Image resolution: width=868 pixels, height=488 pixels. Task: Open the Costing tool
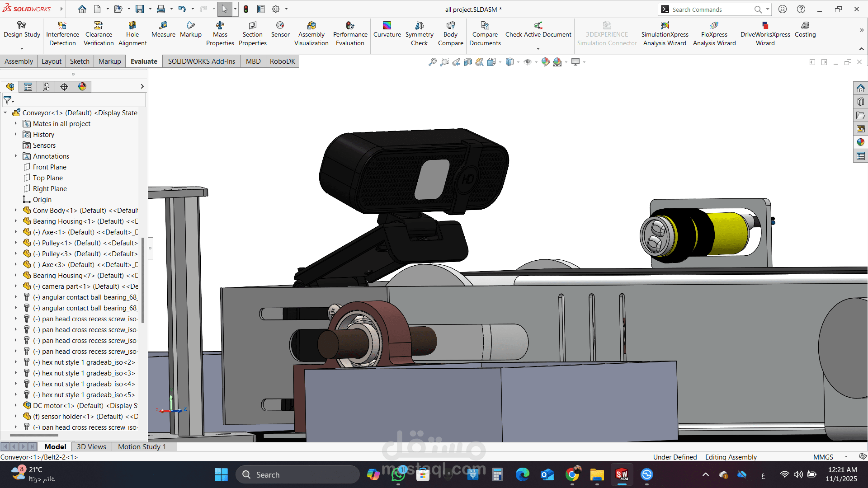click(805, 29)
